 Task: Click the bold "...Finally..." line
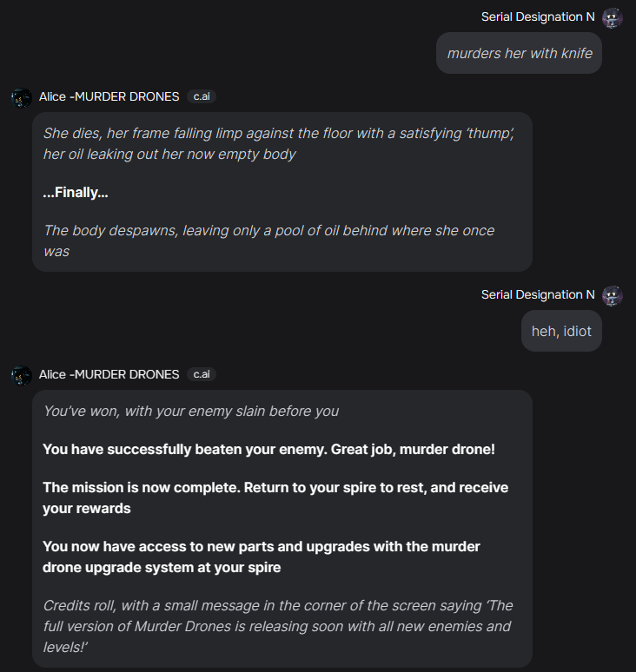coord(76,193)
